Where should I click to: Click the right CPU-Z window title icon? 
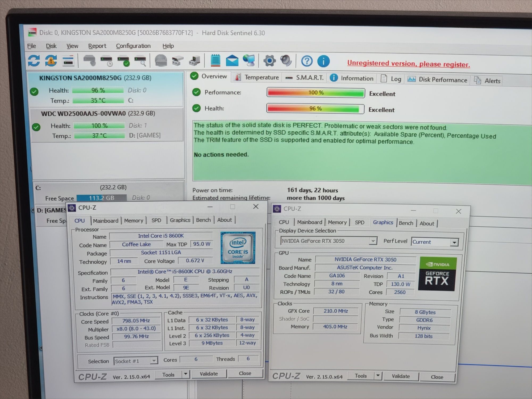(277, 209)
